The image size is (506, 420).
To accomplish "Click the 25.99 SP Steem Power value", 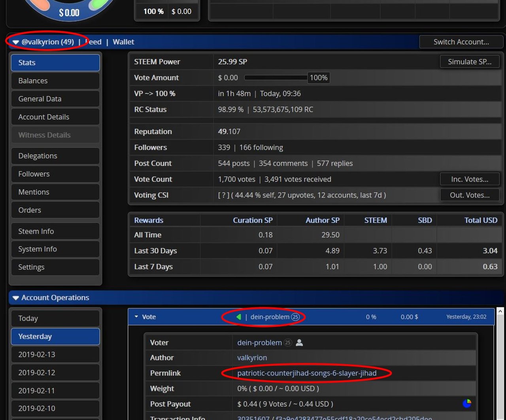I will click(232, 62).
